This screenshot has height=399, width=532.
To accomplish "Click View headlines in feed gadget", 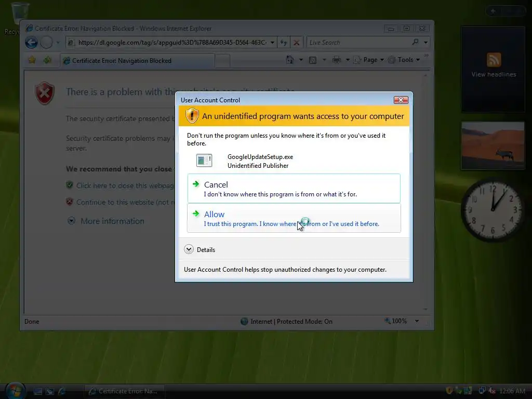I will pos(494,74).
